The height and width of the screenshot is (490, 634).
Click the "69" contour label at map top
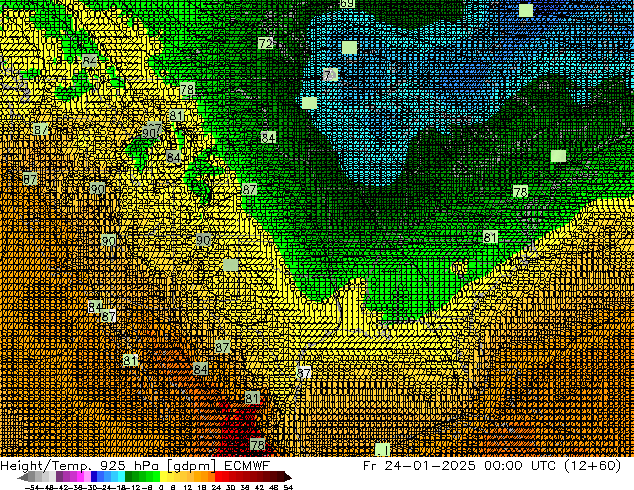pos(347,4)
